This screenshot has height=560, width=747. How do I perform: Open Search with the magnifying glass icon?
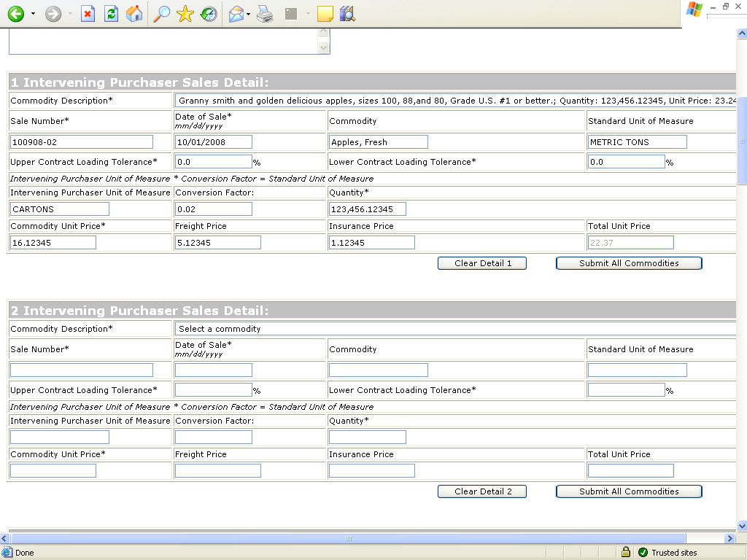click(161, 14)
